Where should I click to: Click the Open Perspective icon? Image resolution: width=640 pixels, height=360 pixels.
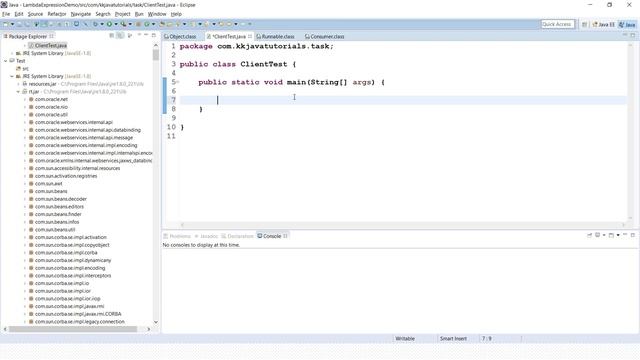pos(584,24)
